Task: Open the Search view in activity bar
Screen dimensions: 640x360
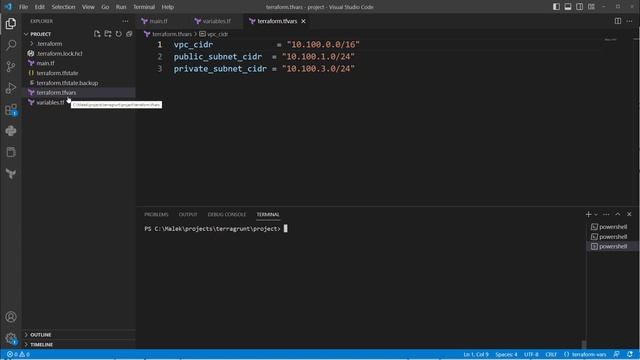Action: point(11,45)
